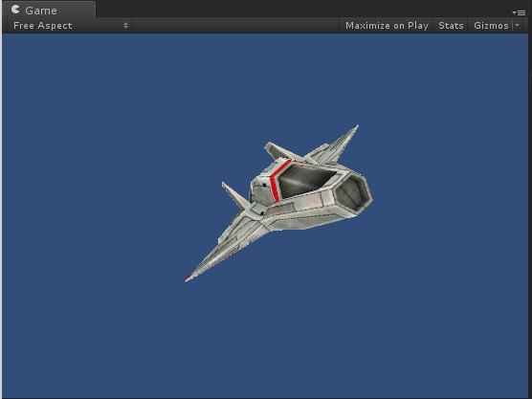Image resolution: width=532 pixels, height=399 pixels.
Task: Toggle the Gizmos button
Action: 491,26
